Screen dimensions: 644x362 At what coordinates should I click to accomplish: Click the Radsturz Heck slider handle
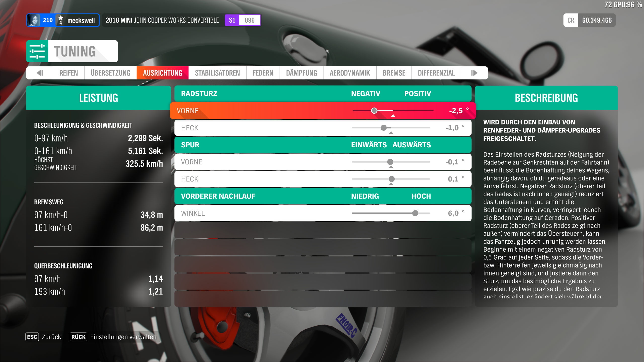[x=384, y=128]
